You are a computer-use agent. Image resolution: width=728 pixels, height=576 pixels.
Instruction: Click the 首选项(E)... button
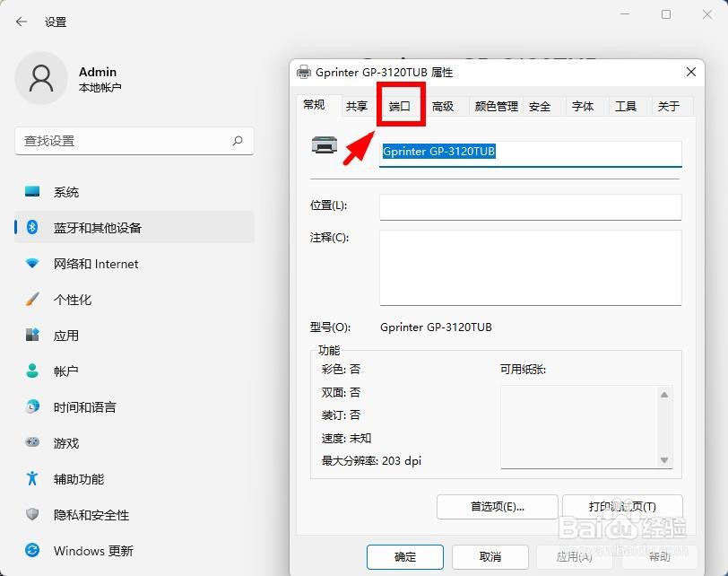pos(498,507)
